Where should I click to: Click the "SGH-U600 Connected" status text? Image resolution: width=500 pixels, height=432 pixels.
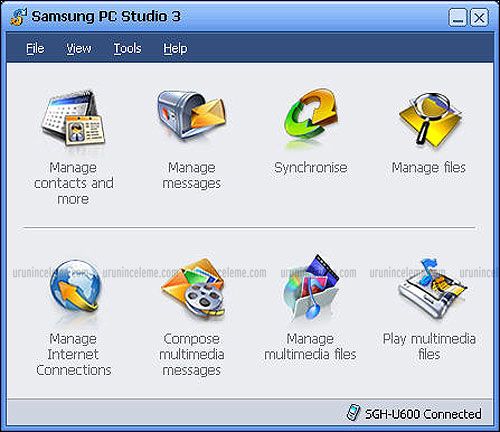(x=423, y=414)
